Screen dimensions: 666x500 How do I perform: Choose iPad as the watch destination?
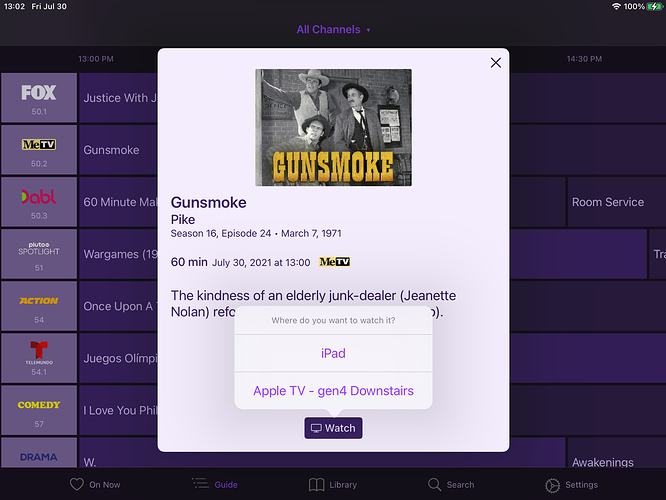(333, 353)
